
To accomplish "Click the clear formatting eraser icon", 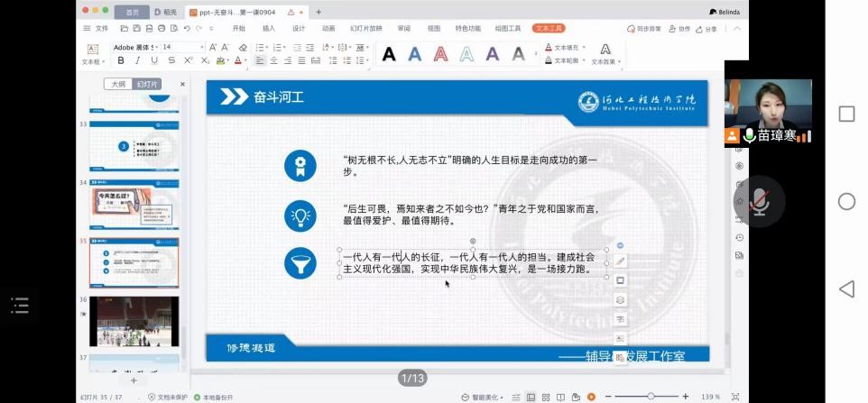I will [x=243, y=47].
